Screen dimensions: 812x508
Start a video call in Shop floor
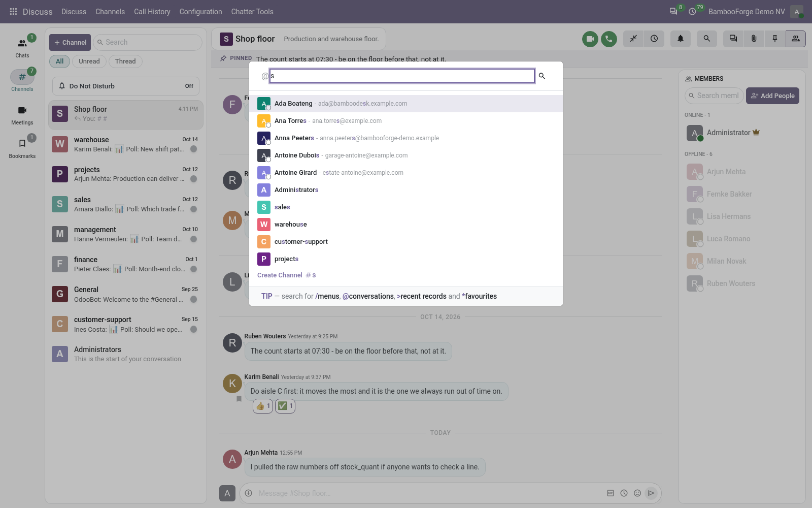tap(590, 39)
